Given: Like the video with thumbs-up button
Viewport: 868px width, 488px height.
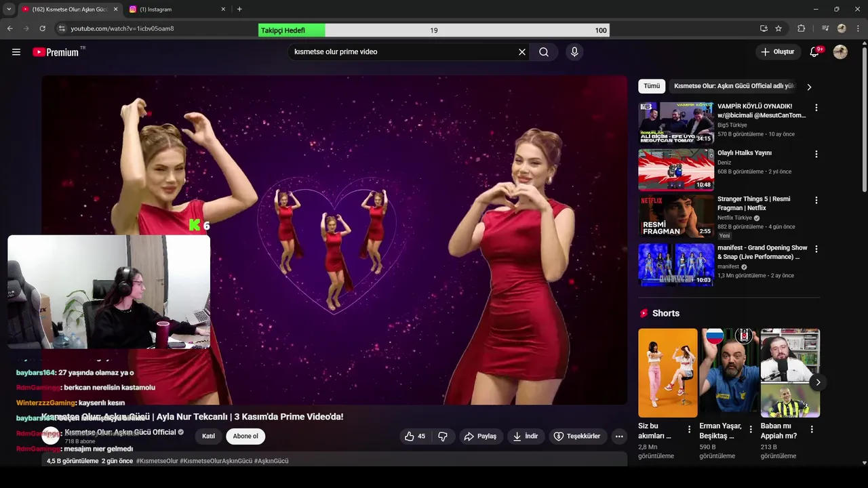Looking at the screenshot, I should [415, 436].
